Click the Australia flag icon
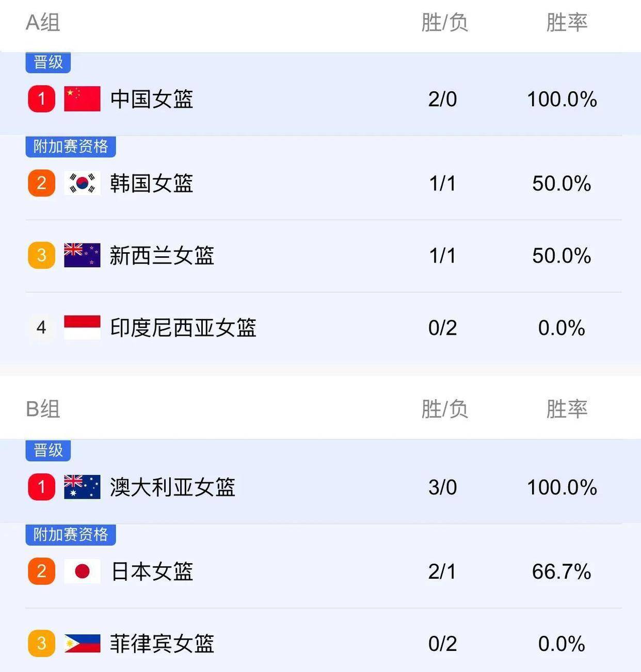This screenshot has width=641, height=672. click(82, 487)
